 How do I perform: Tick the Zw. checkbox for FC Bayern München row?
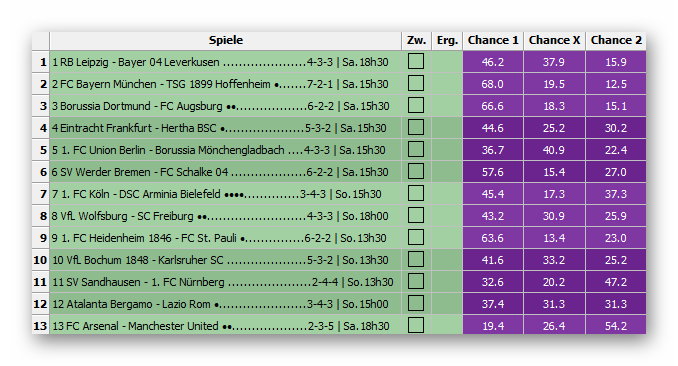tap(416, 83)
